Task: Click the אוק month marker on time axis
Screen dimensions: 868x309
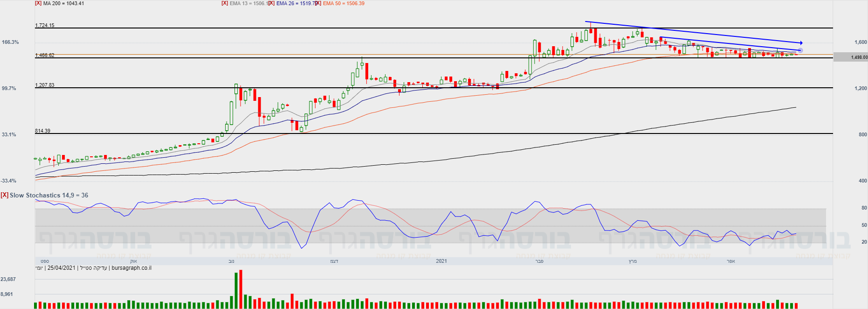Action: (x=133, y=261)
